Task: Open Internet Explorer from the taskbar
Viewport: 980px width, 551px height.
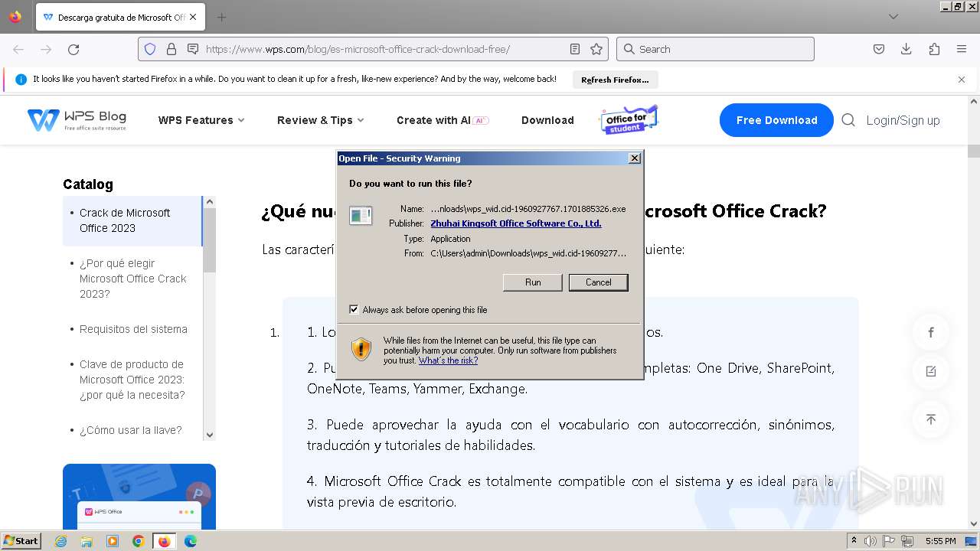Action: point(61,541)
